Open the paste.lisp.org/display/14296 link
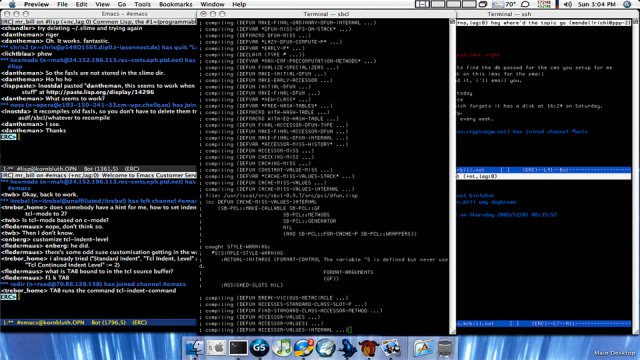The width and height of the screenshot is (640, 360). (100, 92)
